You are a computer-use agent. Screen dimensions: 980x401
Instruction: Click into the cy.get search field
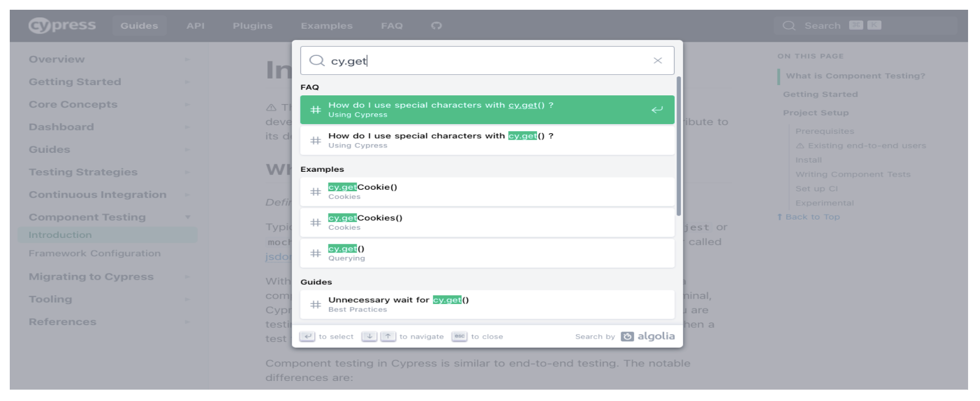tap(488, 61)
